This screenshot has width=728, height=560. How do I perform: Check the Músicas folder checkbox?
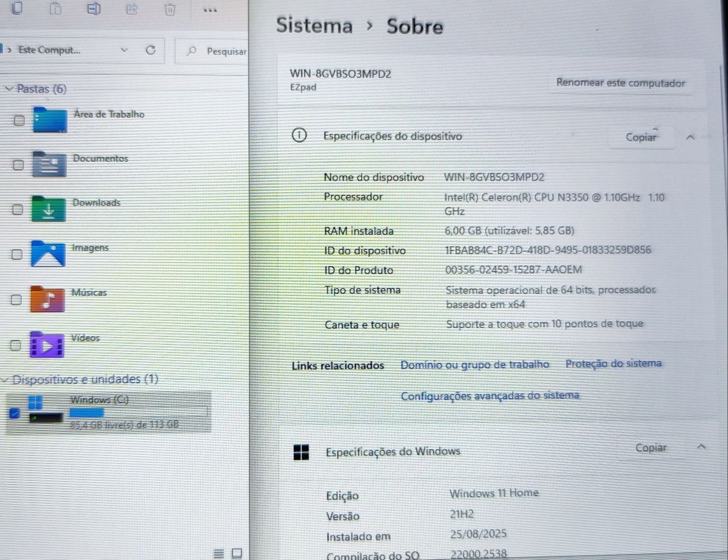point(16,300)
